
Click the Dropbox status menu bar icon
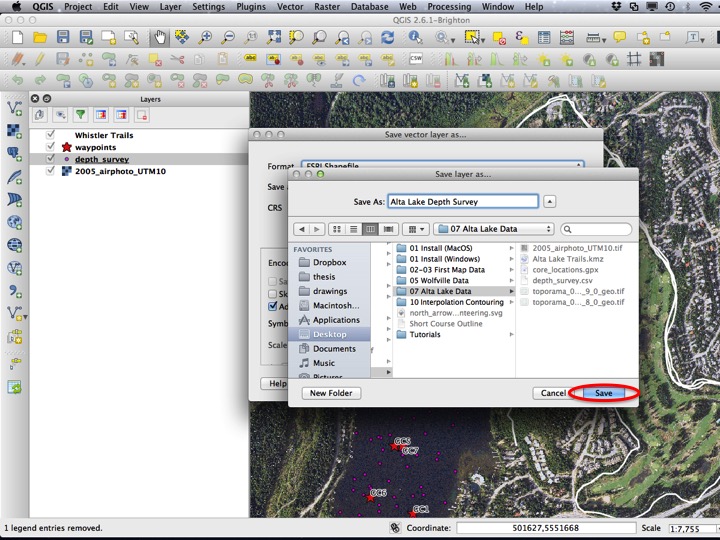616,6
